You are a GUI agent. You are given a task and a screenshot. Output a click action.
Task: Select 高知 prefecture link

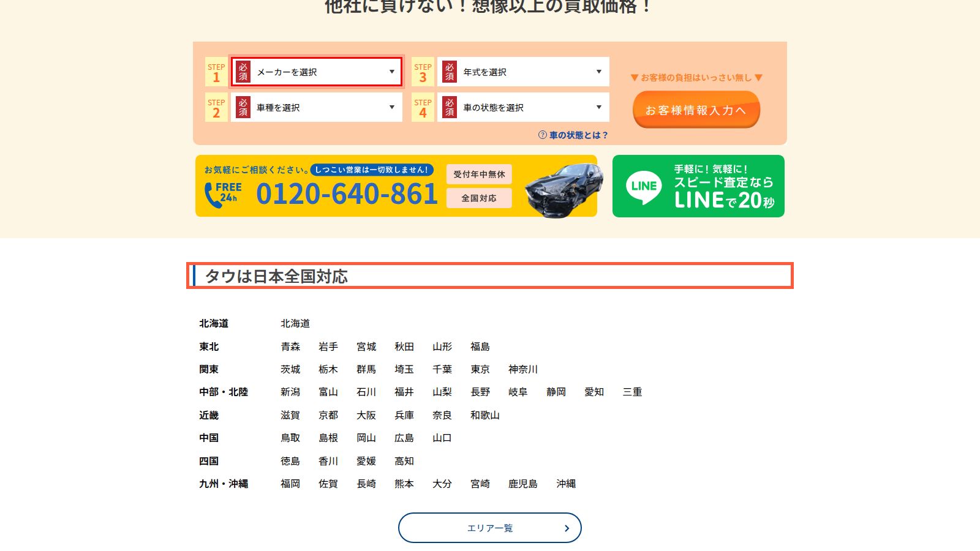[404, 461]
